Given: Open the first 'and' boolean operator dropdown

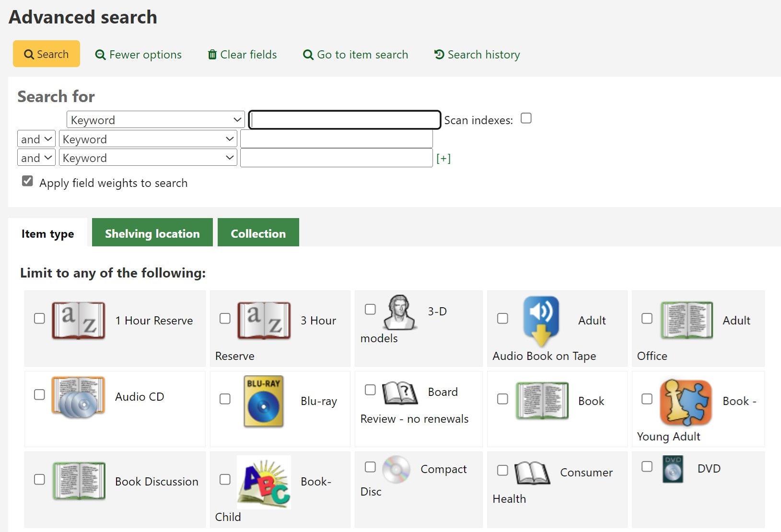Looking at the screenshot, I should [36, 139].
